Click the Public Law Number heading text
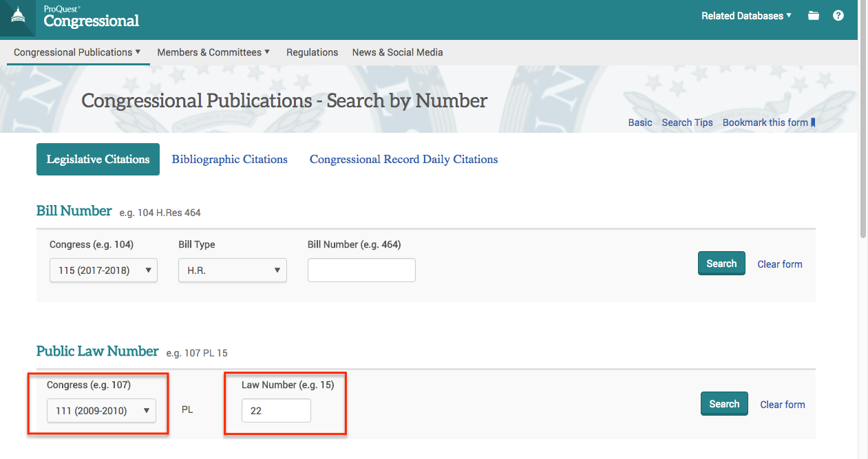The width and height of the screenshot is (868, 459). point(97,351)
